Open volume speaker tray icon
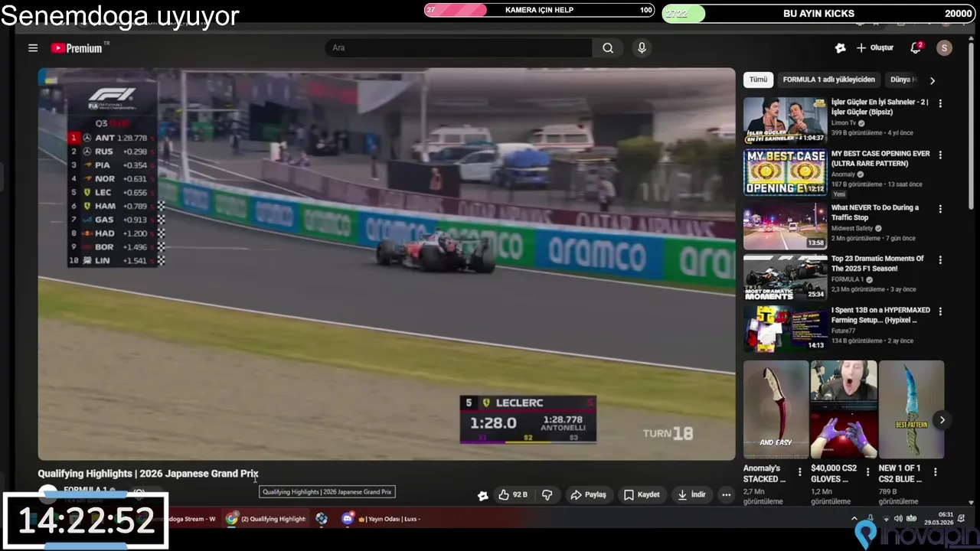Viewport: 980px width, 551px height. pyautogui.click(x=898, y=519)
